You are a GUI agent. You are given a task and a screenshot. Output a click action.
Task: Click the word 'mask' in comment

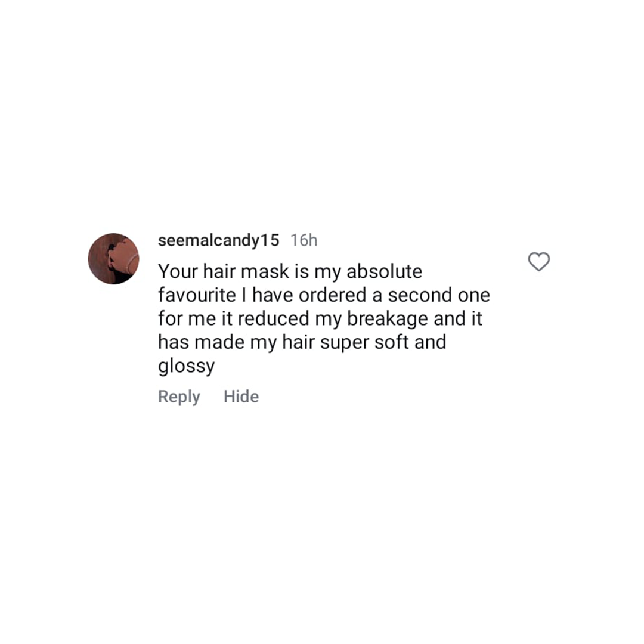point(265,271)
